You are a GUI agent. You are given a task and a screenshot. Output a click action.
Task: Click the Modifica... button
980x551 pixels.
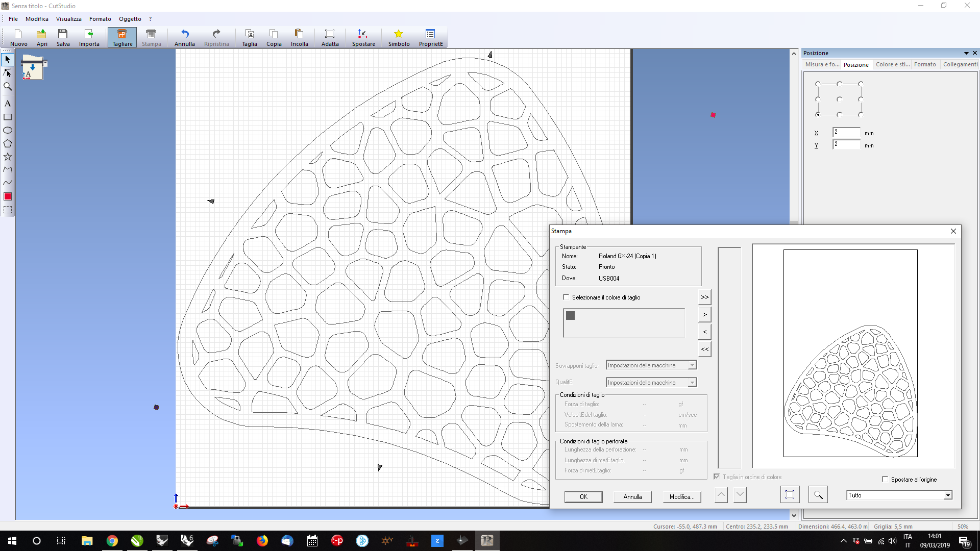click(681, 496)
